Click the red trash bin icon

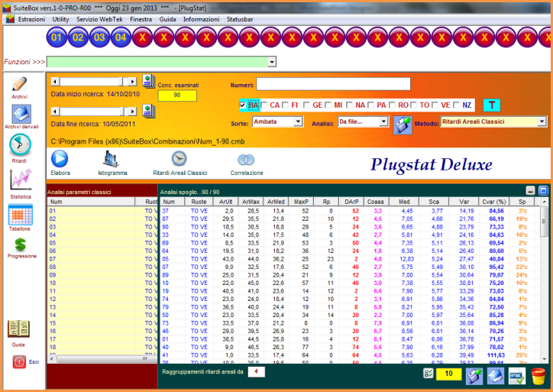coord(538,376)
